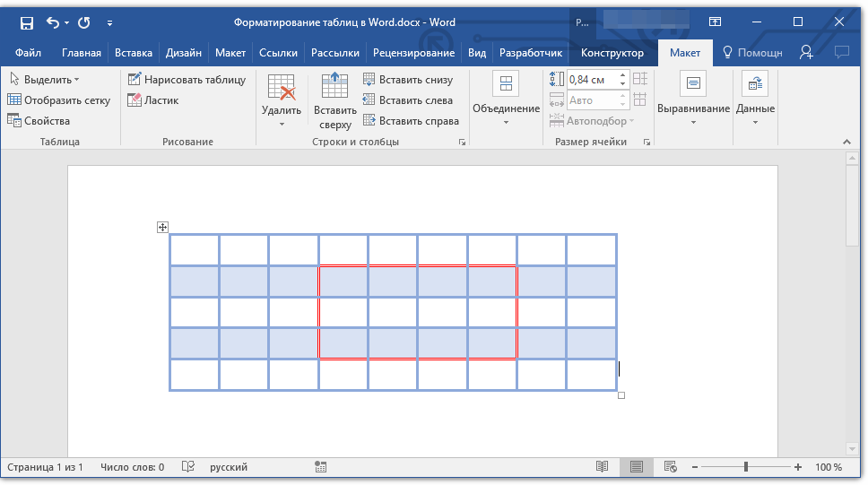The image size is (868, 485).
Task: Insert row below with Вставить снизу
Action: coord(409,80)
